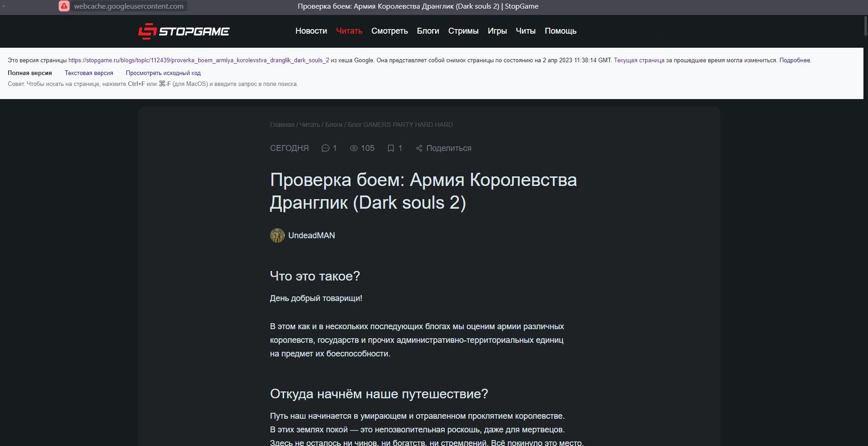Open the cached stopgame.ru page URL link
This screenshot has height=446, width=868.
[199, 60]
